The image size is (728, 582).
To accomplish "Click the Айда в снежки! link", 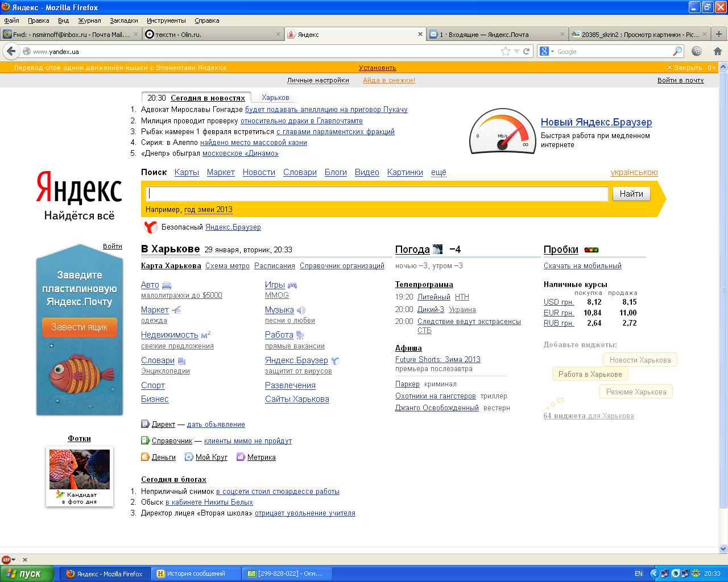I will 389,80.
